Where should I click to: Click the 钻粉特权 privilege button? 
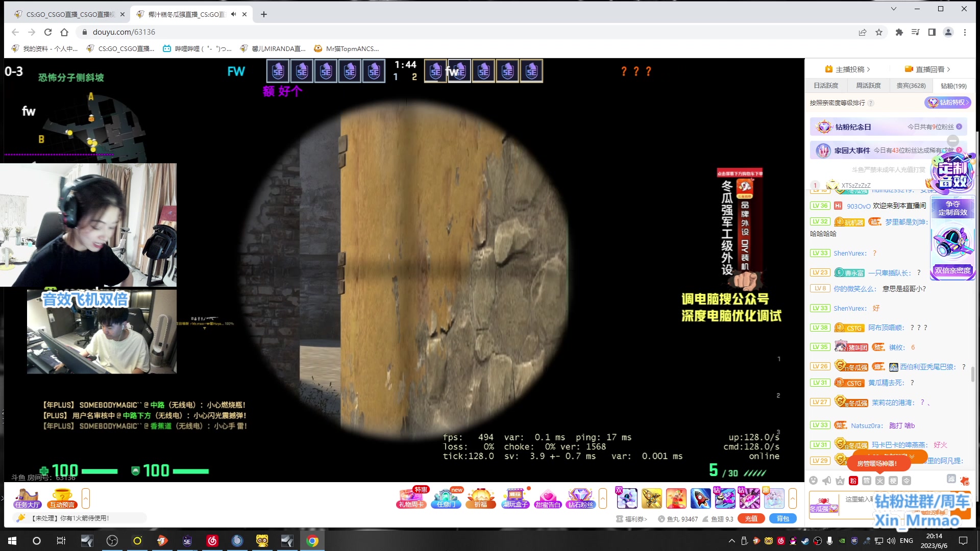pos(948,103)
